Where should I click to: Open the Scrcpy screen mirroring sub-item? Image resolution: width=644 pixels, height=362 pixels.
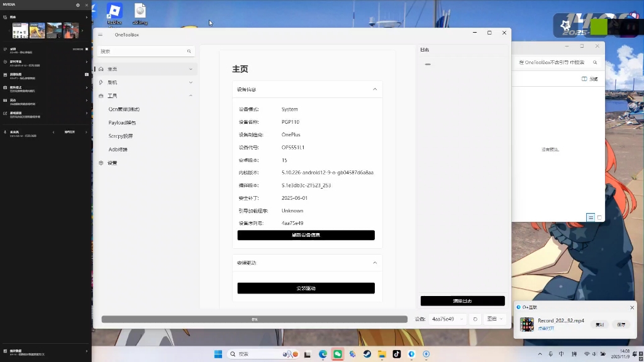(120, 136)
